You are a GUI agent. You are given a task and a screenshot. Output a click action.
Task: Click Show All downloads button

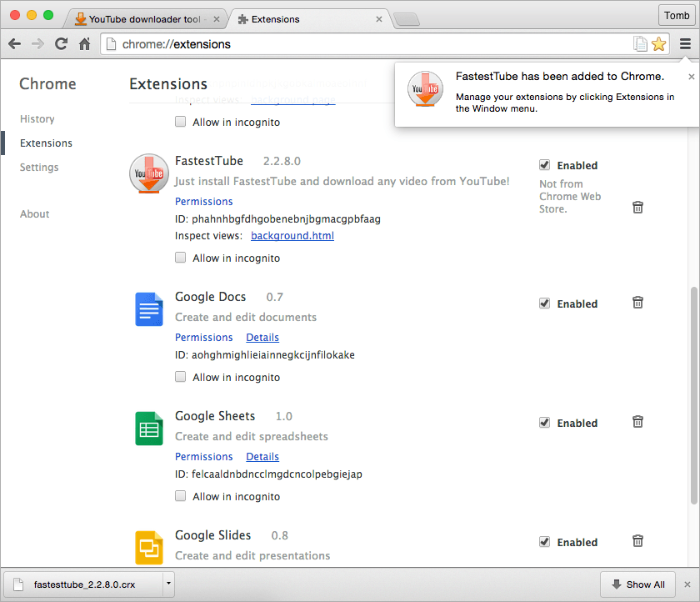(637, 584)
